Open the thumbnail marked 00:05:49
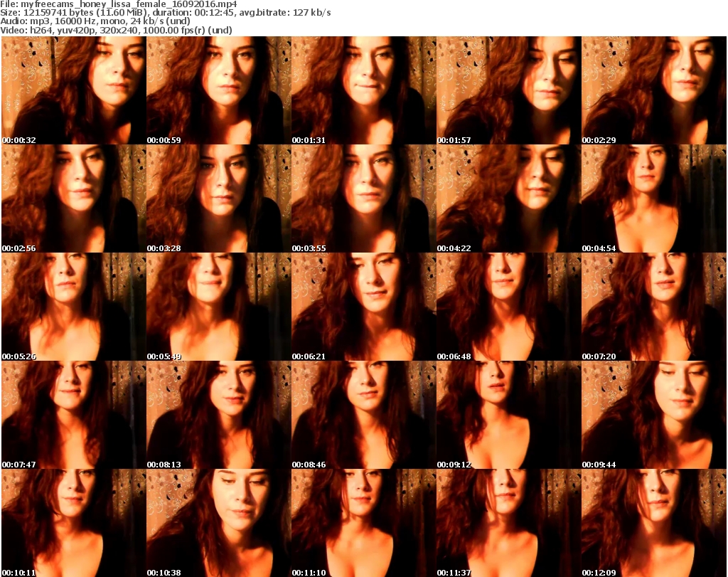Viewport: 728px width, 577px height. pos(219,307)
